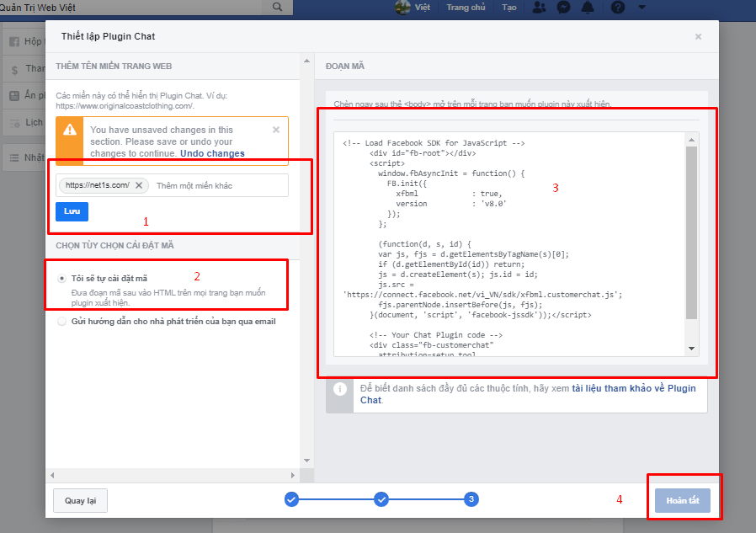Open the help question mark icon
This screenshot has width=756, height=533.
click(618, 8)
